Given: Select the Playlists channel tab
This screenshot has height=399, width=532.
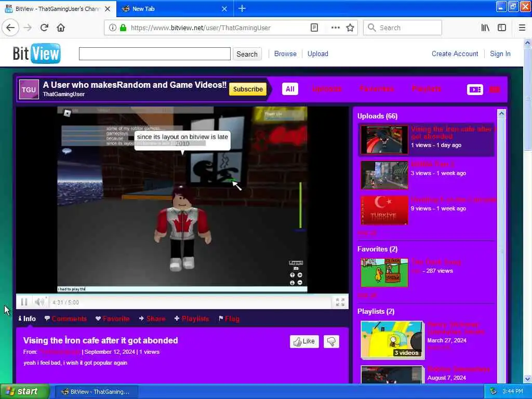Looking at the screenshot, I should click(x=427, y=89).
